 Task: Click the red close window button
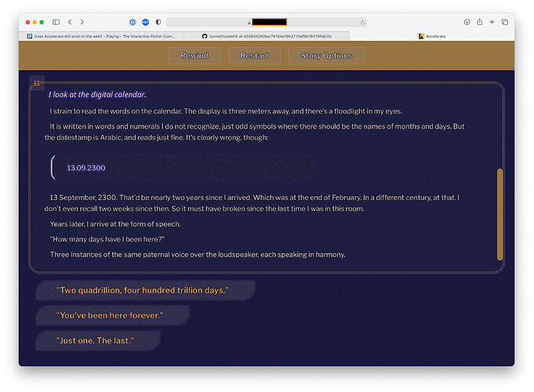(27, 22)
